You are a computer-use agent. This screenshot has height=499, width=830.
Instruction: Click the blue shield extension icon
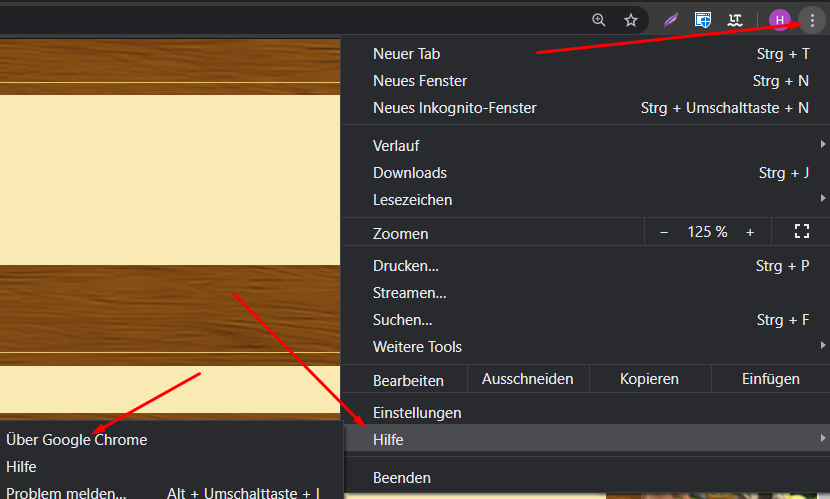704,19
